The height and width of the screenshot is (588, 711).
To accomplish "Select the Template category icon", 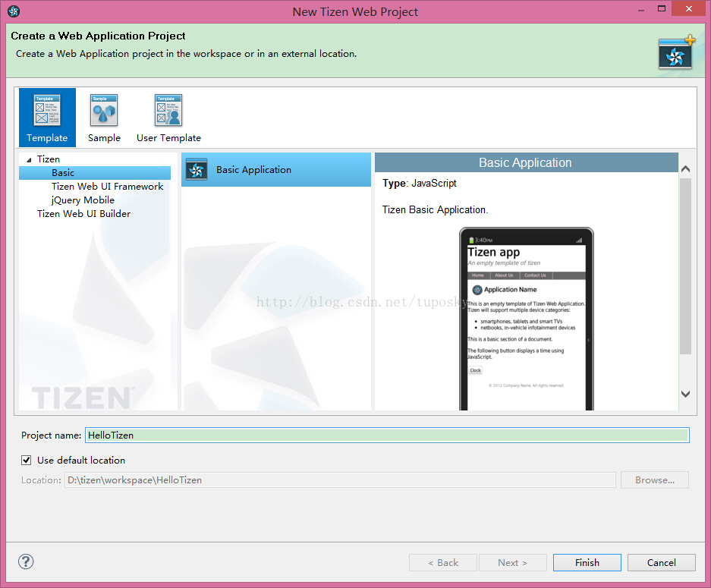I will click(x=47, y=118).
